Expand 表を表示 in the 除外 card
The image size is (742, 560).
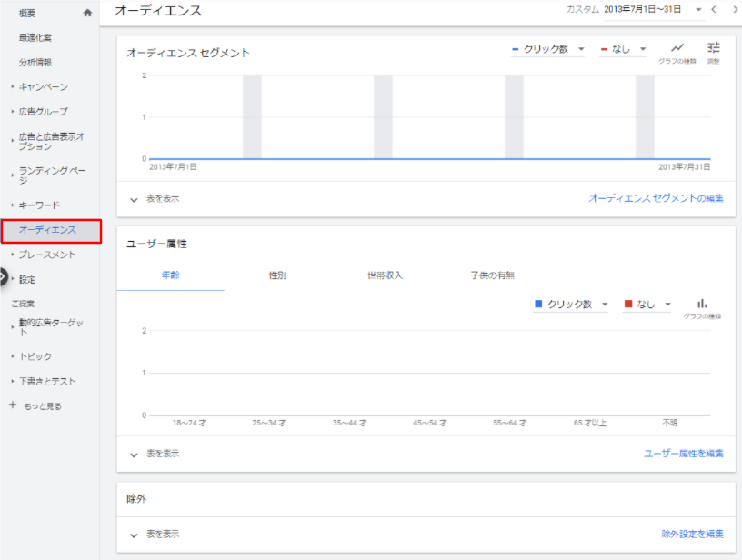[x=155, y=534]
